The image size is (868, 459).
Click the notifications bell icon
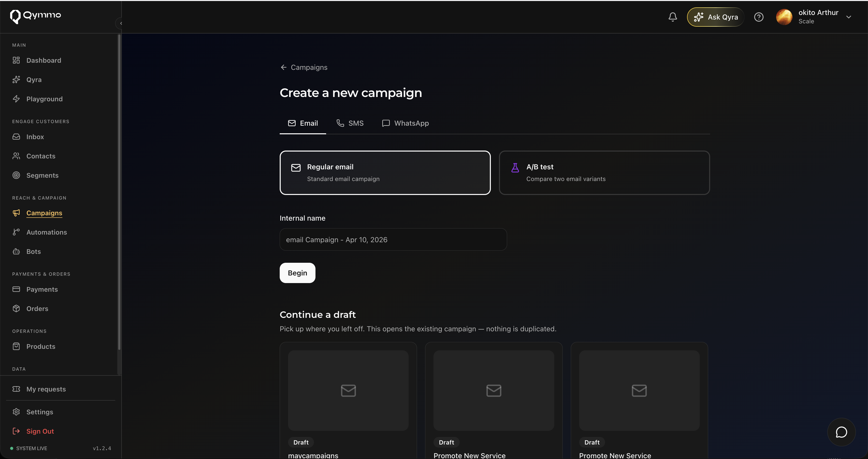click(x=673, y=17)
